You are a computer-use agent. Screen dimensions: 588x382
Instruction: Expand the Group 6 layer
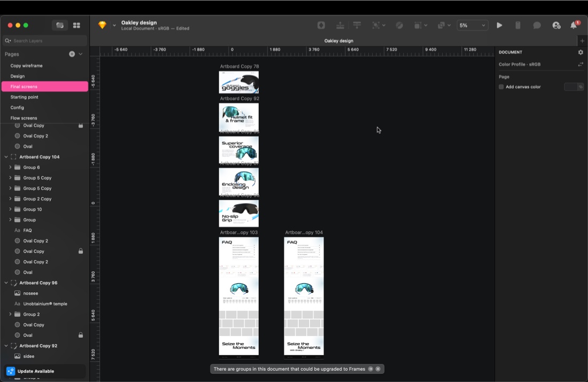click(x=10, y=168)
